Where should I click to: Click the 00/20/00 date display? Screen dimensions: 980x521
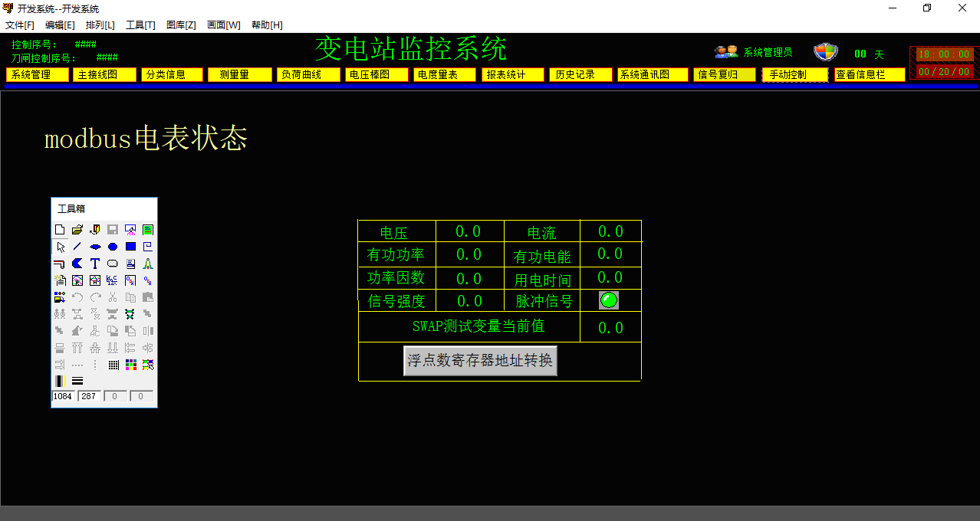pos(944,71)
